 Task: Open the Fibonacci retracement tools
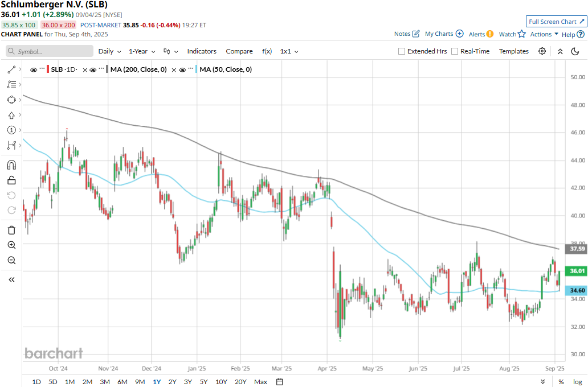pos(11,85)
